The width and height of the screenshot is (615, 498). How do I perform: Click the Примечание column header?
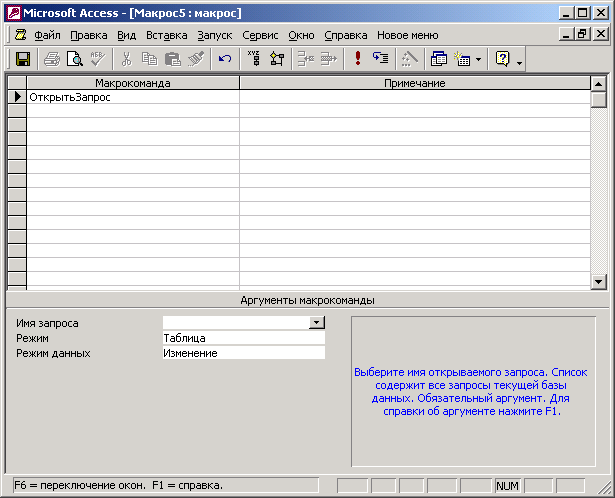pyautogui.click(x=415, y=83)
